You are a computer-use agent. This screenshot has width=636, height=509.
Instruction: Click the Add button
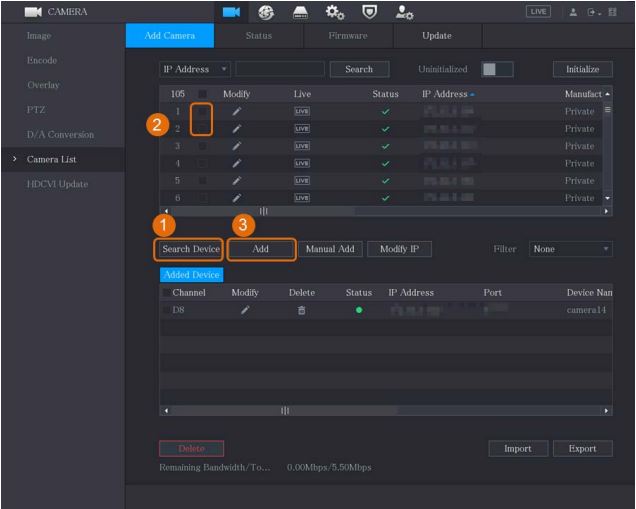click(260, 249)
